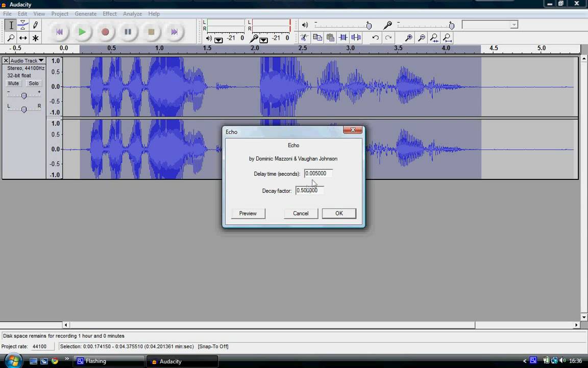Close the Echo dialog window
The height and width of the screenshot is (368, 588).
point(353,130)
